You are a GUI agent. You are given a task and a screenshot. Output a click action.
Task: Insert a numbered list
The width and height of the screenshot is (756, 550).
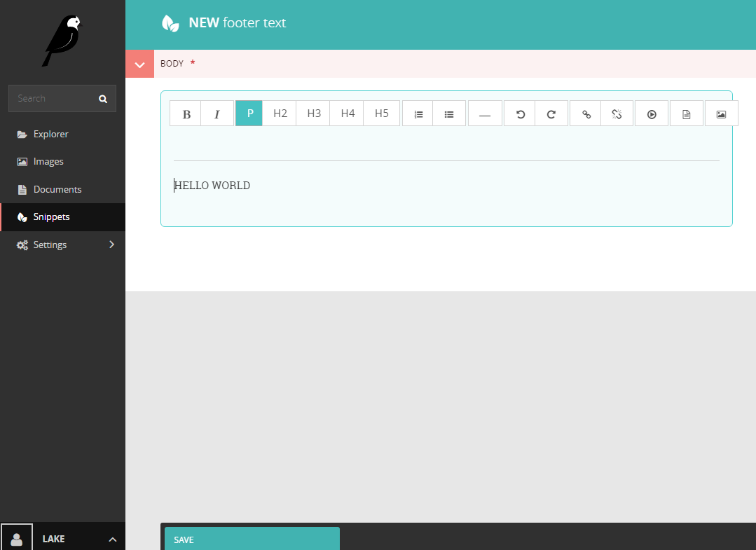click(418, 114)
